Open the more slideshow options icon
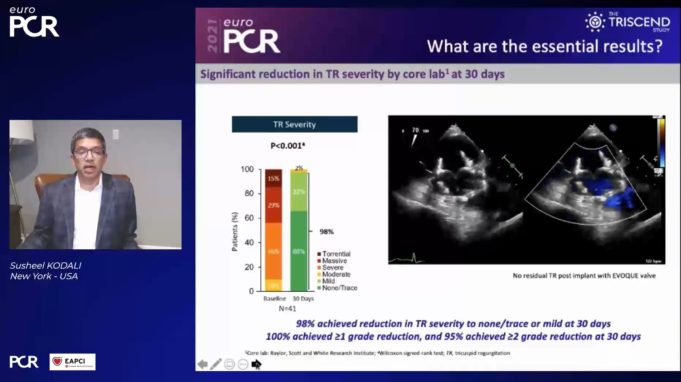Image resolution: width=681 pixels, height=382 pixels. click(x=243, y=364)
